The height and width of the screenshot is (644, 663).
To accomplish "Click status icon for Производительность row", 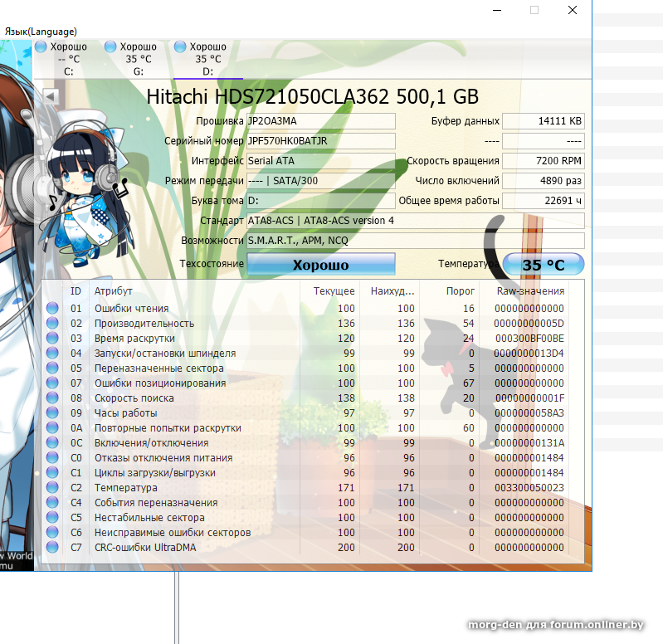I will (52, 323).
